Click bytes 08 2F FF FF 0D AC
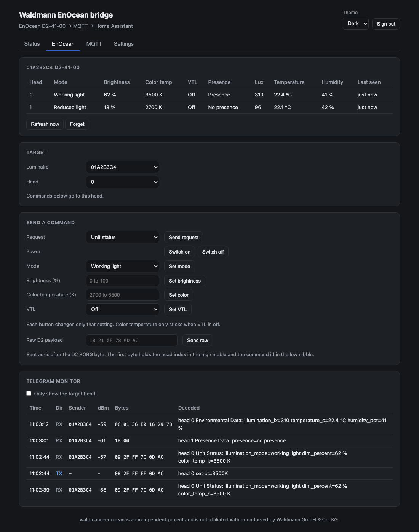Viewport: 419px width, 532px height. pos(139,473)
